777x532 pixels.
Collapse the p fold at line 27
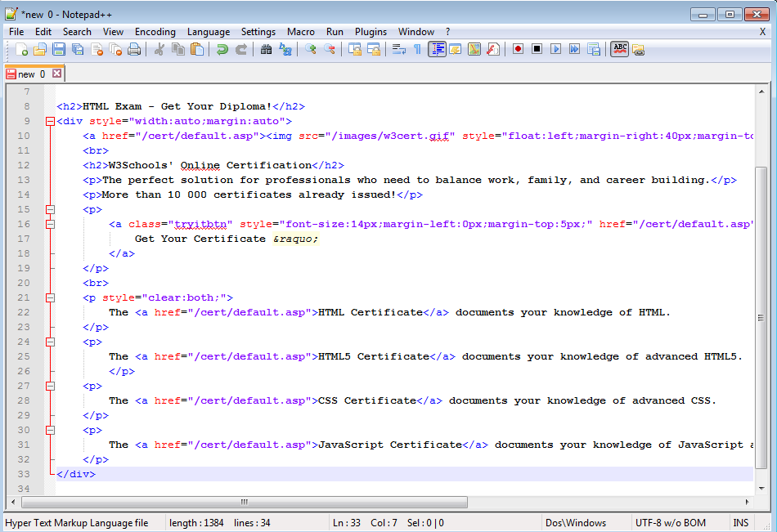(50, 386)
